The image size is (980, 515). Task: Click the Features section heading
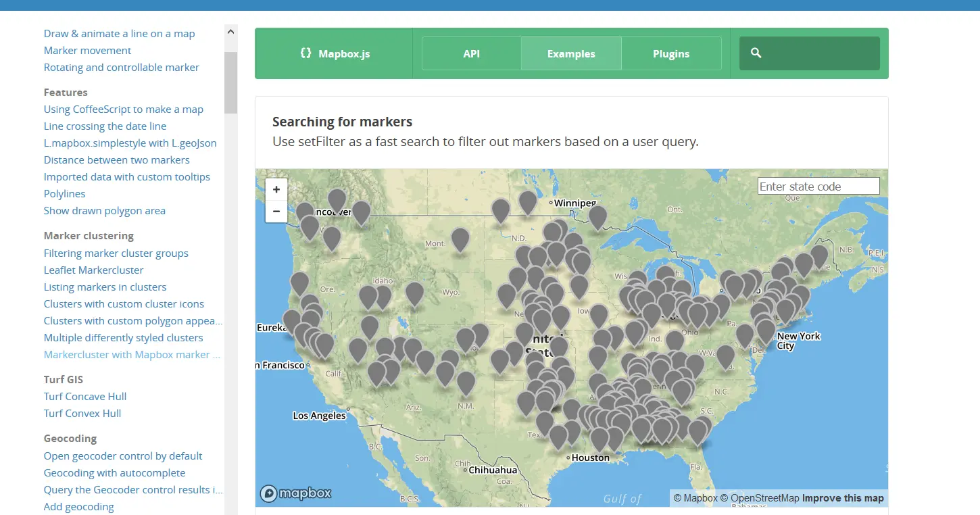[66, 92]
